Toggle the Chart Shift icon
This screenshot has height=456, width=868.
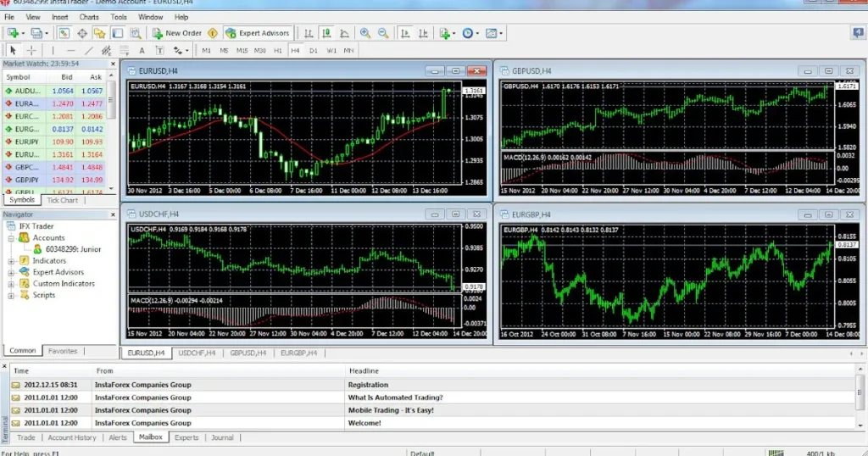(423, 33)
